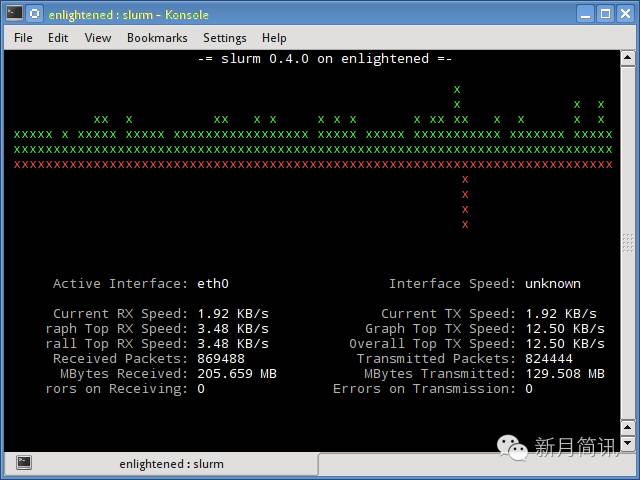Open the Bookmarks menu
The image size is (640, 480).
click(157, 38)
